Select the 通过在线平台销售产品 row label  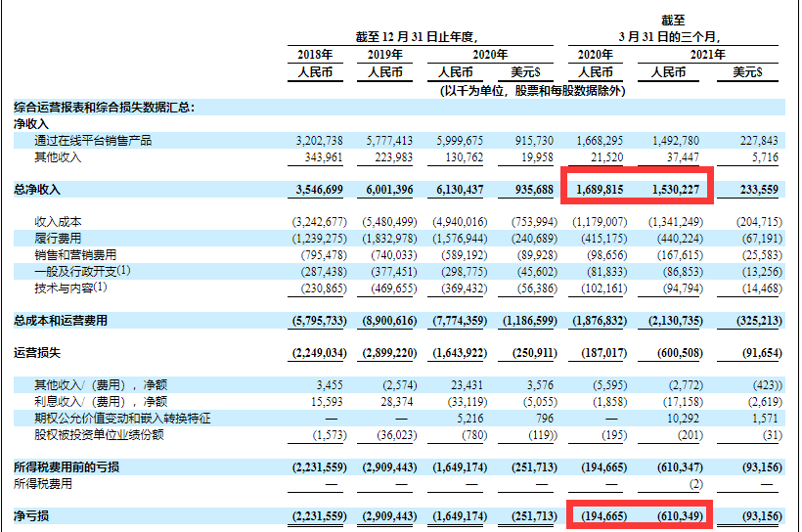pyautogui.click(x=93, y=141)
